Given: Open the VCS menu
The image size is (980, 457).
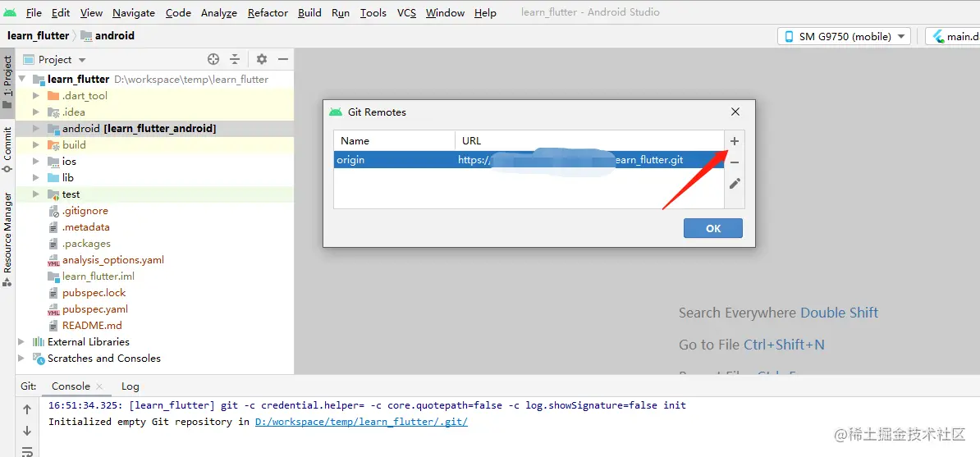Looking at the screenshot, I should point(406,12).
